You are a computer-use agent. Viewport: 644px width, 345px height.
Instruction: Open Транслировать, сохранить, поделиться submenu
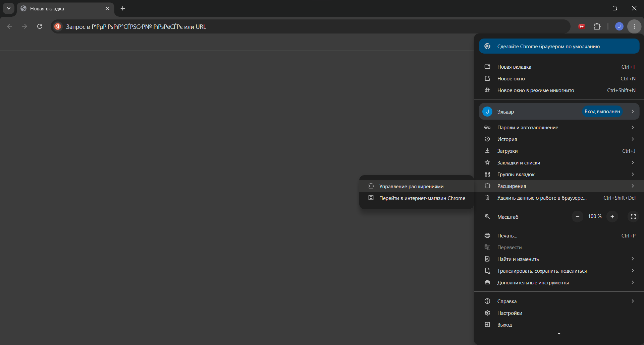[x=559, y=271]
